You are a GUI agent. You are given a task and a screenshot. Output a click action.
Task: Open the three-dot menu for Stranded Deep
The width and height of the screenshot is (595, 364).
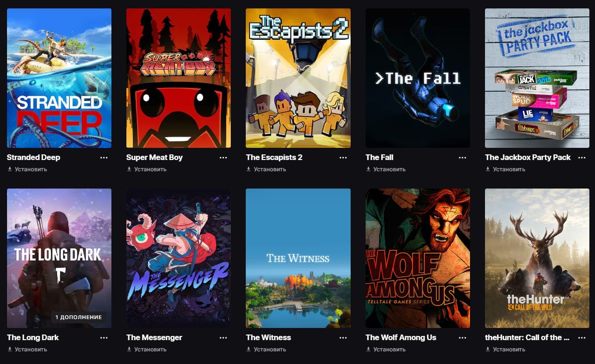point(104,158)
